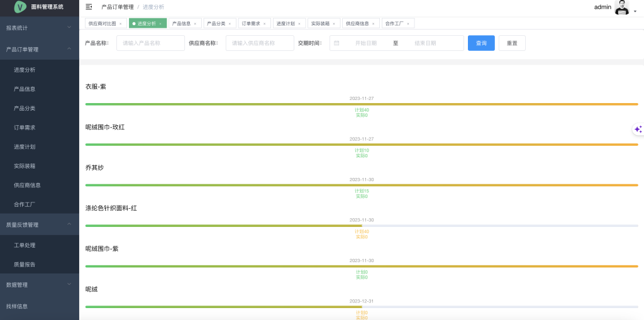This screenshot has width=644, height=320.
Task: Click the 重置 button
Action: 512,43
